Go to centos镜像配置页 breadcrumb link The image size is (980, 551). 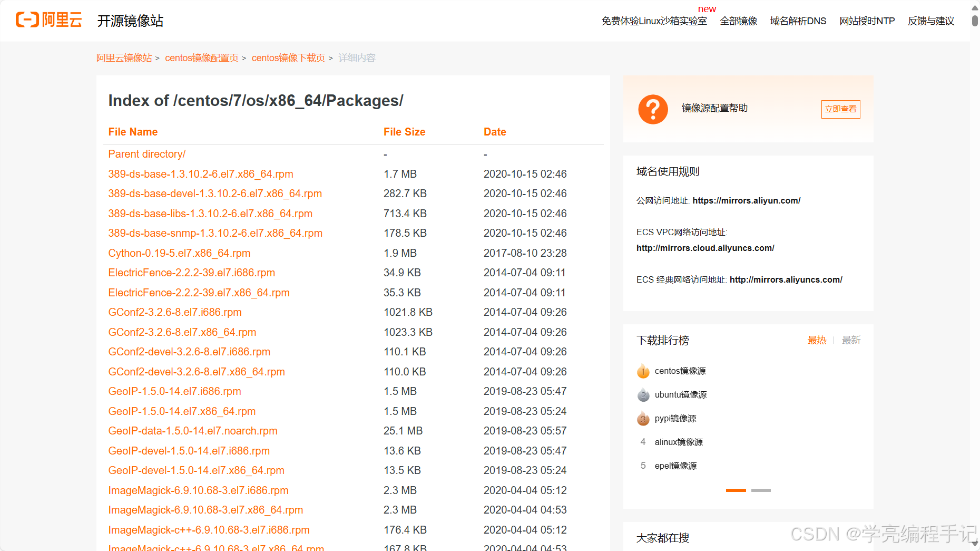coord(201,58)
